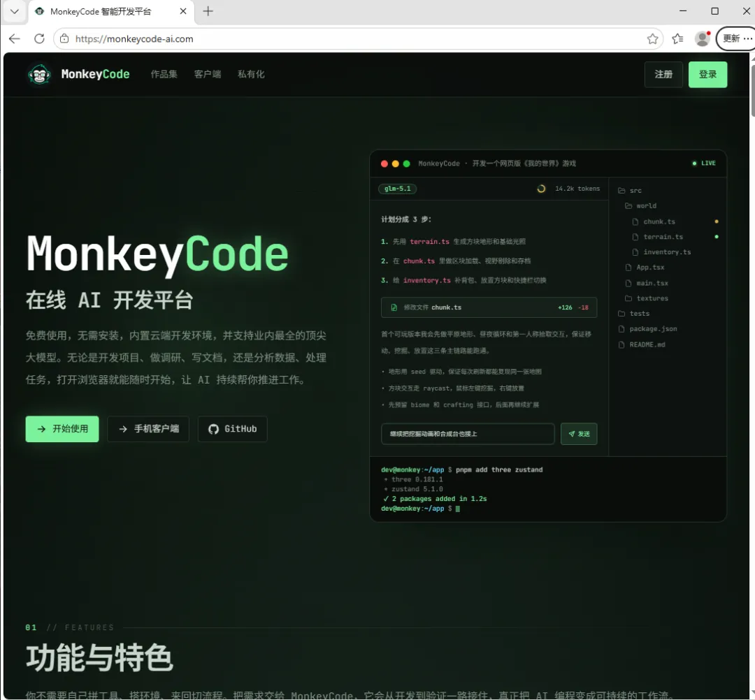Select the glm-5.1 model badge
The image size is (755, 700).
[398, 189]
